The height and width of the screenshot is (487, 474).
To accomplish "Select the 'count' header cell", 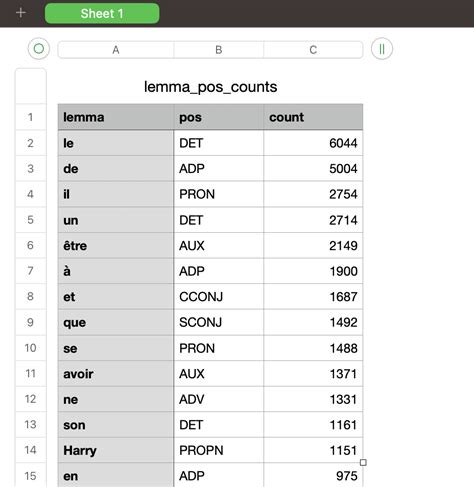I will 313,117.
